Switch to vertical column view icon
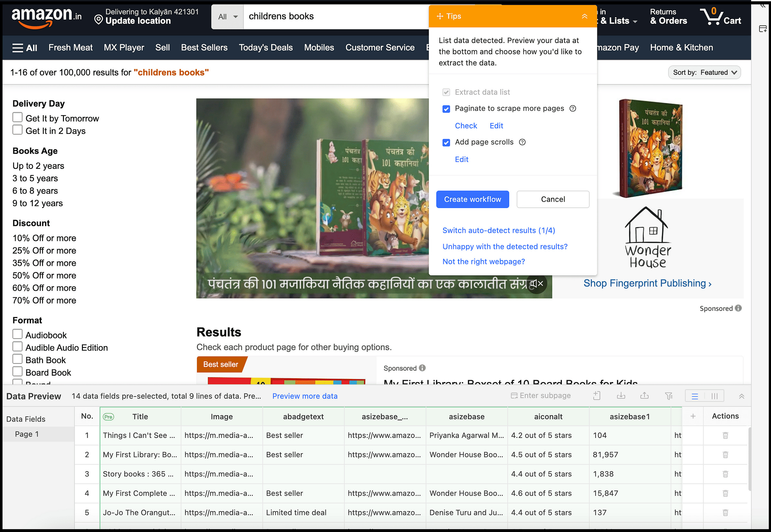The width and height of the screenshot is (771, 532). [714, 396]
